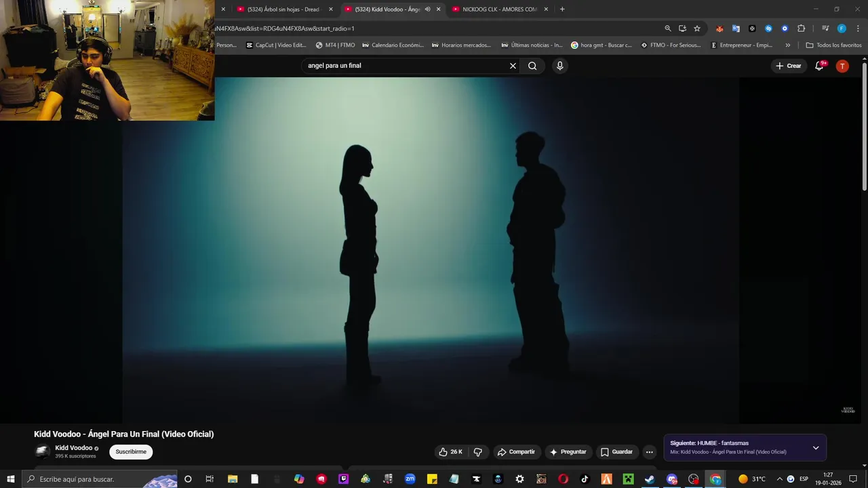
Task: Share the video via Compartir
Action: point(516,452)
